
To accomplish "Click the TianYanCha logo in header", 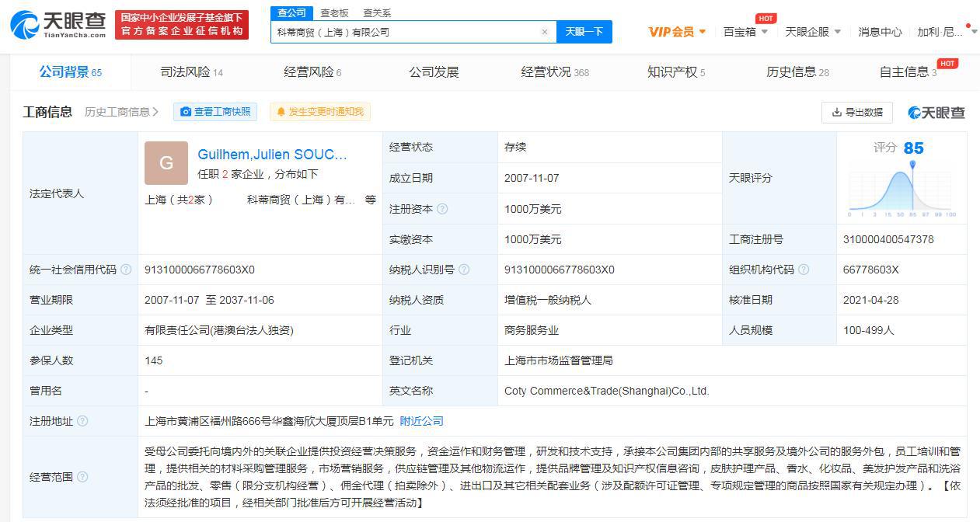I will (x=58, y=25).
